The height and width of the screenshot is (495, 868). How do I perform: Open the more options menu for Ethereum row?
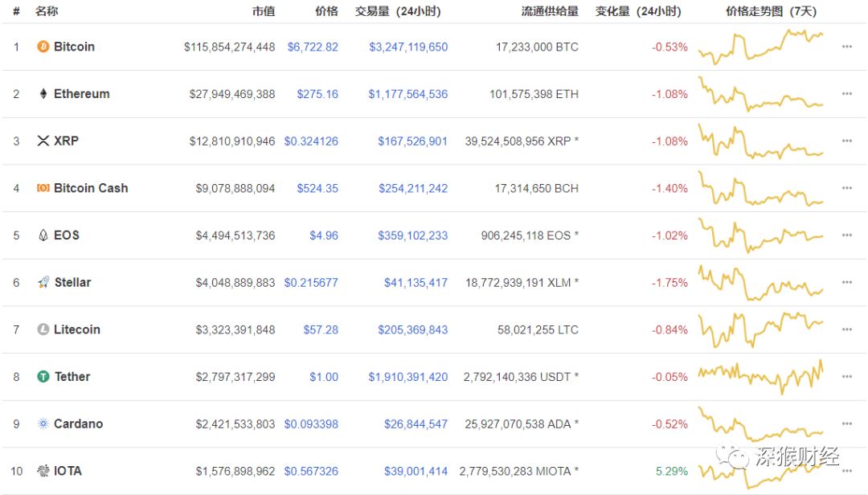click(x=847, y=93)
